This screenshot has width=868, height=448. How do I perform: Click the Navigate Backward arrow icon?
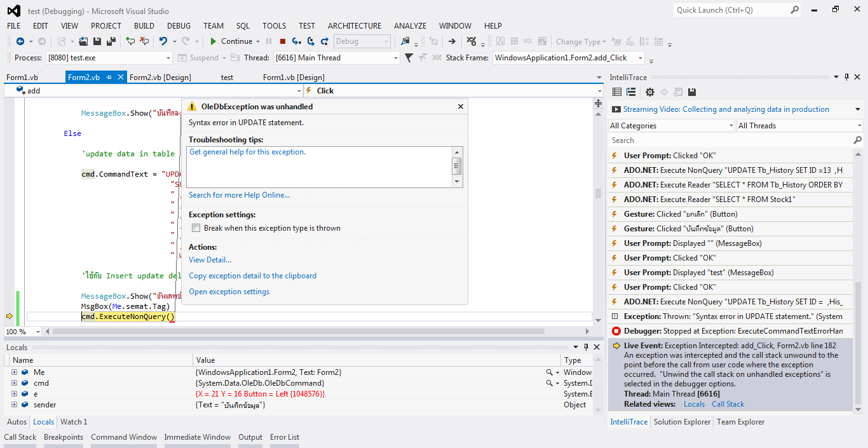[20, 41]
